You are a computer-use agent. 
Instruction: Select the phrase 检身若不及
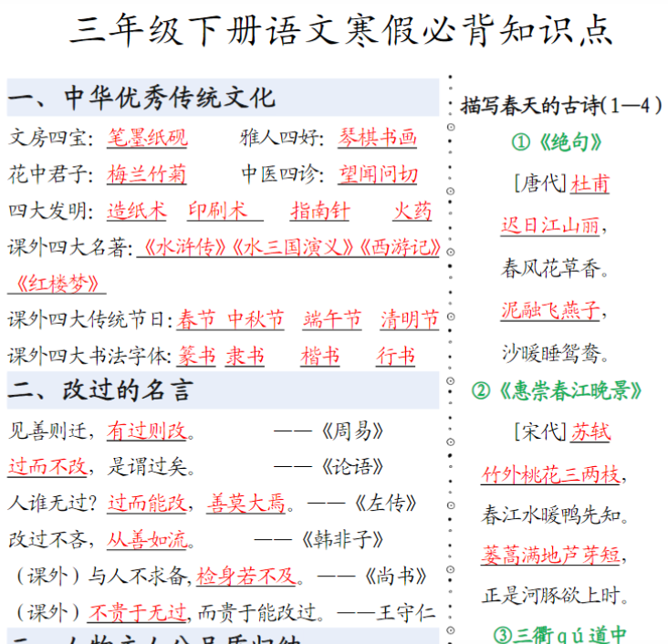pyautogui.click(x=246, y=576)
